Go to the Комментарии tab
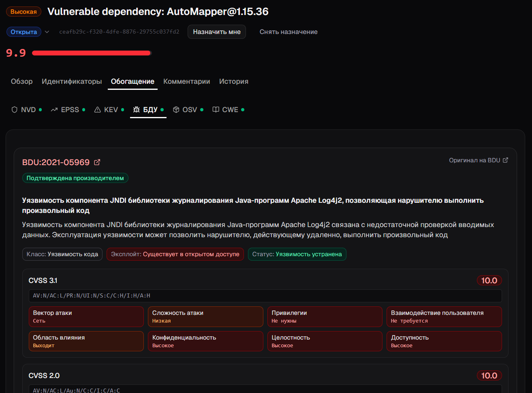Screen dimensions: 532x393 coord(187,81)
